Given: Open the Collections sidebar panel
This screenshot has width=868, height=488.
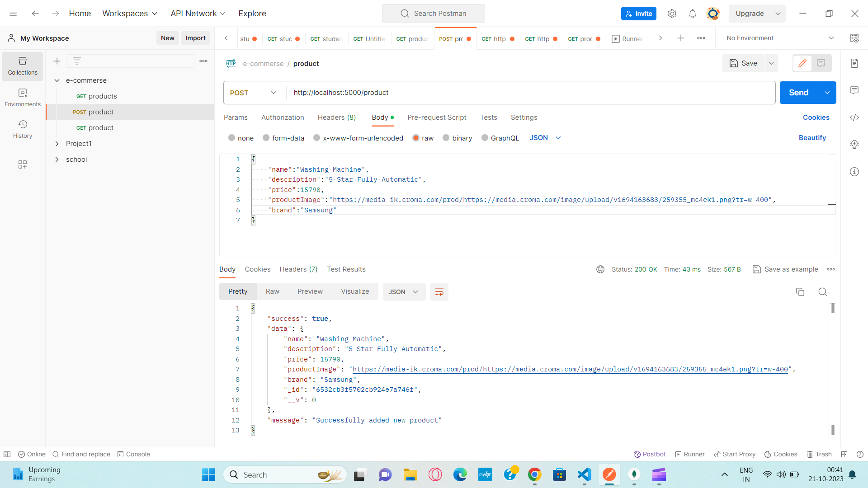Looking at the screenshot, I should [x=22, y=66].
